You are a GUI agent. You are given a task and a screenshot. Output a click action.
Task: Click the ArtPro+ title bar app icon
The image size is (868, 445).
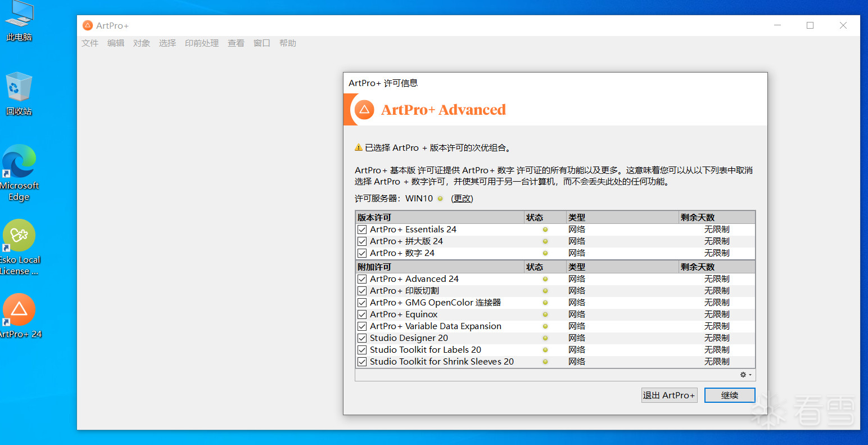click(x=88, y=25)
